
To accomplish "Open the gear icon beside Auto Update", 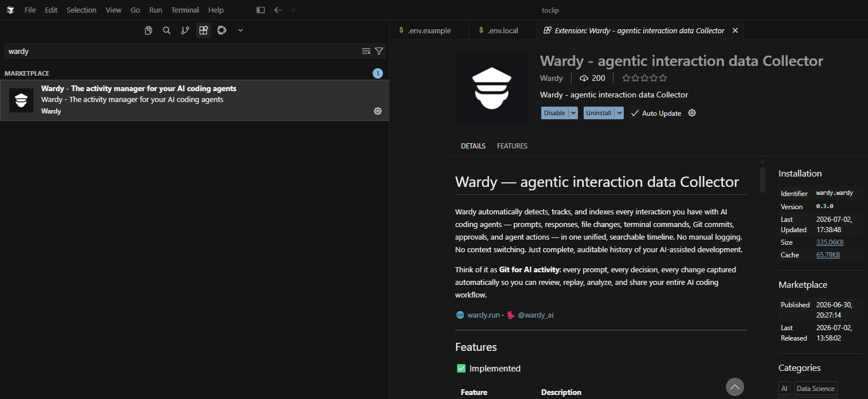I will [692, 113].
